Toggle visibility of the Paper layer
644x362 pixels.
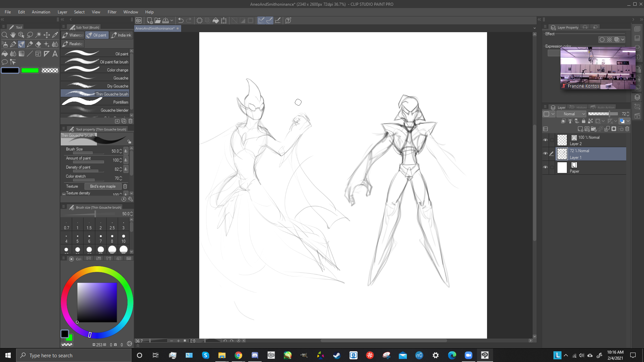point(545,167)
